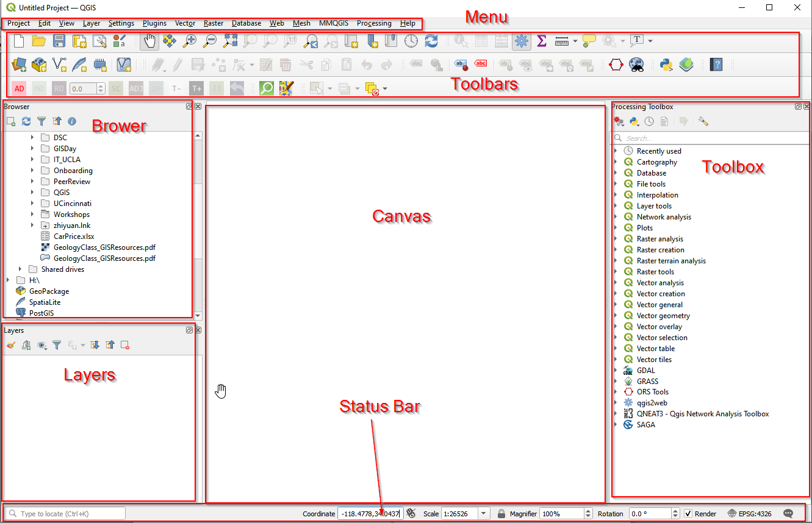Refresh the Browser panel
The width and height of the screenshot is (812, 523).
(26, 122)
